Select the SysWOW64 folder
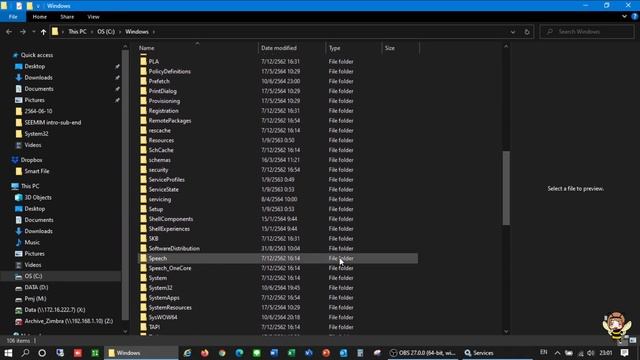The width and height of the screenshot is (640, 360). click(x=163, y=317)
